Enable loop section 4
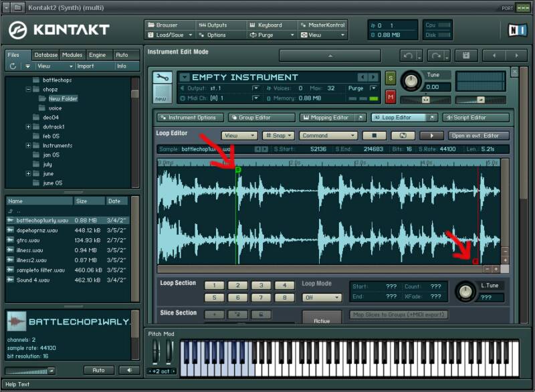535x392 pixels. pos(285,285)
